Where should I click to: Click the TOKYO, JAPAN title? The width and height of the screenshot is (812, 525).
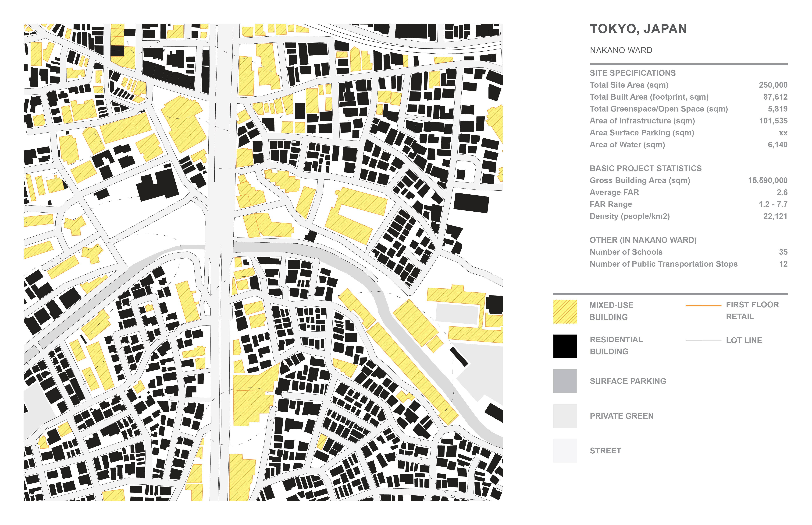(638, 29)
